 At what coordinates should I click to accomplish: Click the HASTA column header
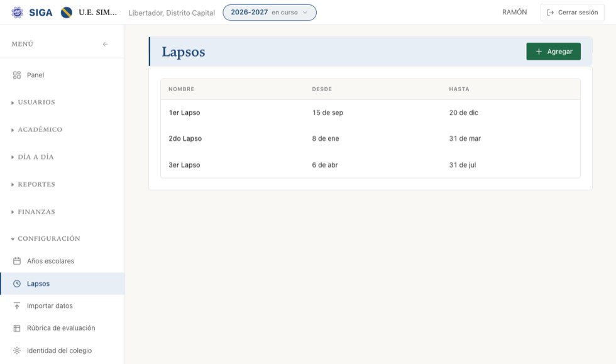pyautogui.click(x=459, y=89)
